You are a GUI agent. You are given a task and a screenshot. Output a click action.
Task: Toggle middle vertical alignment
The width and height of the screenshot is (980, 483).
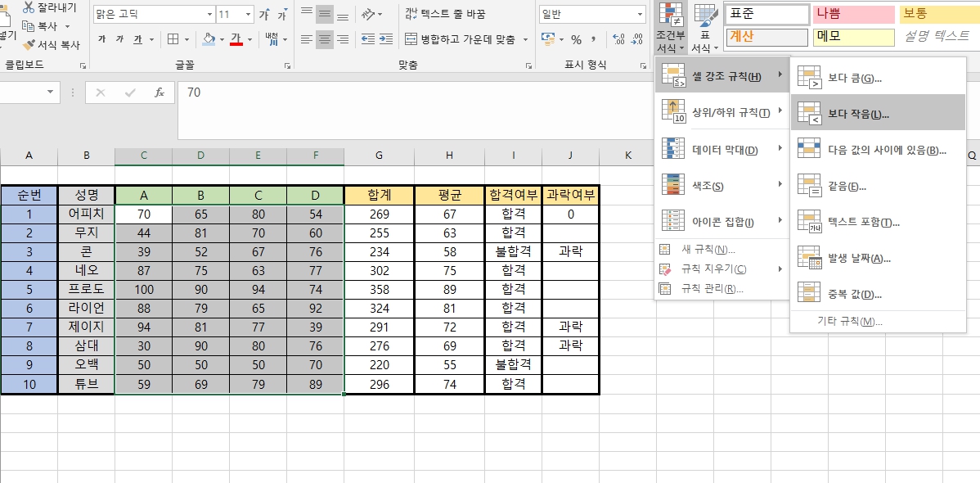[x=325, y=14]
